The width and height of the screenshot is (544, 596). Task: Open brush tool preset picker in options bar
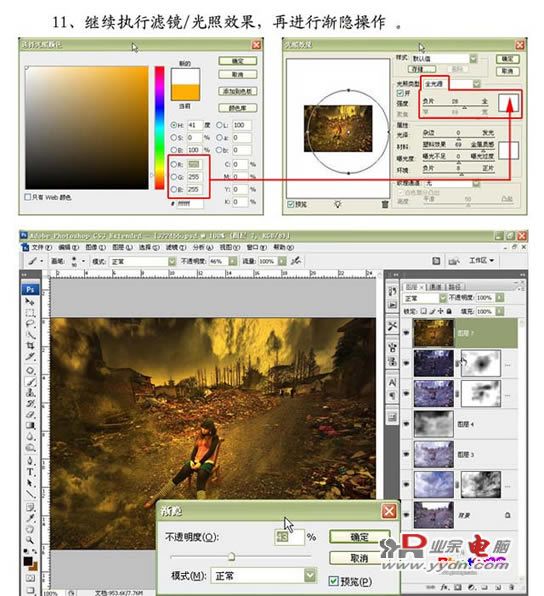click(x=35, y=261)
